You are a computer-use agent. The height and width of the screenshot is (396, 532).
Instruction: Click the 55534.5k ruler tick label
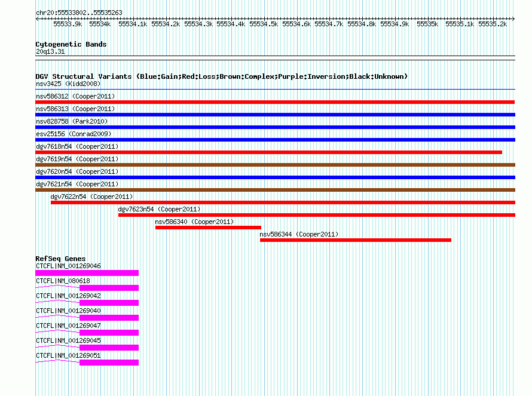tap(264, 24)
